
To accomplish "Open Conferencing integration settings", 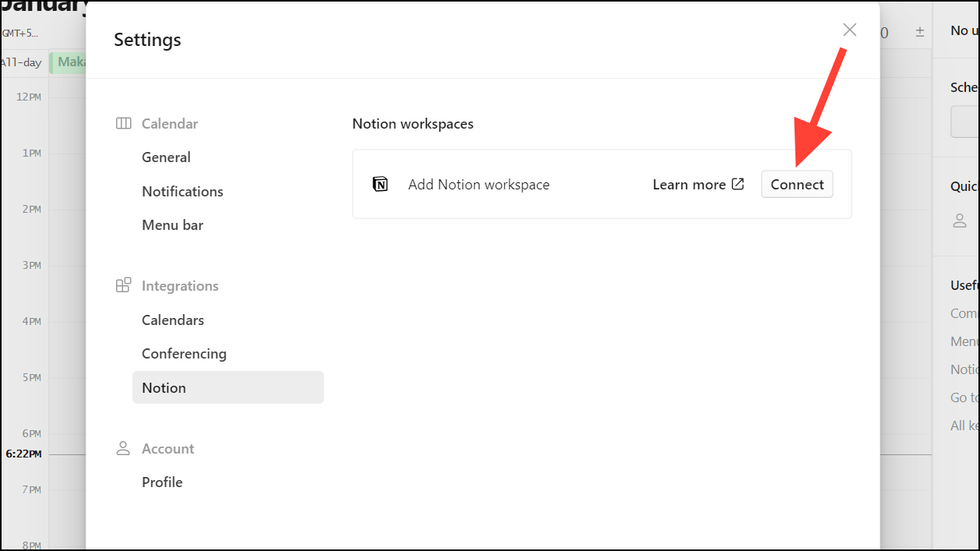I will (184, 354).
